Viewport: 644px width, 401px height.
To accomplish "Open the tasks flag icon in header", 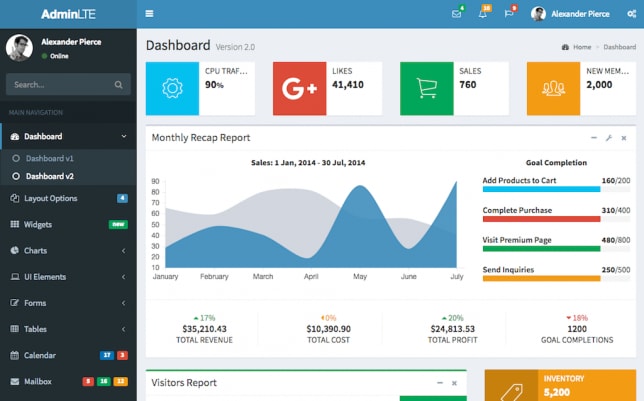I will pyautogui.click(x=509, y=14).
